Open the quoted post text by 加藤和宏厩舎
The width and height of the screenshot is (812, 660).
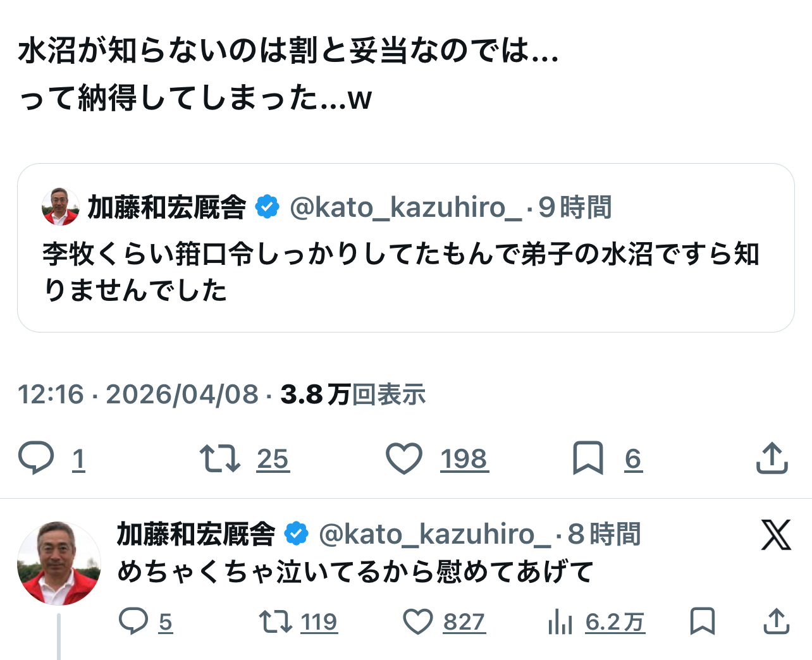[x=401, y=272]
